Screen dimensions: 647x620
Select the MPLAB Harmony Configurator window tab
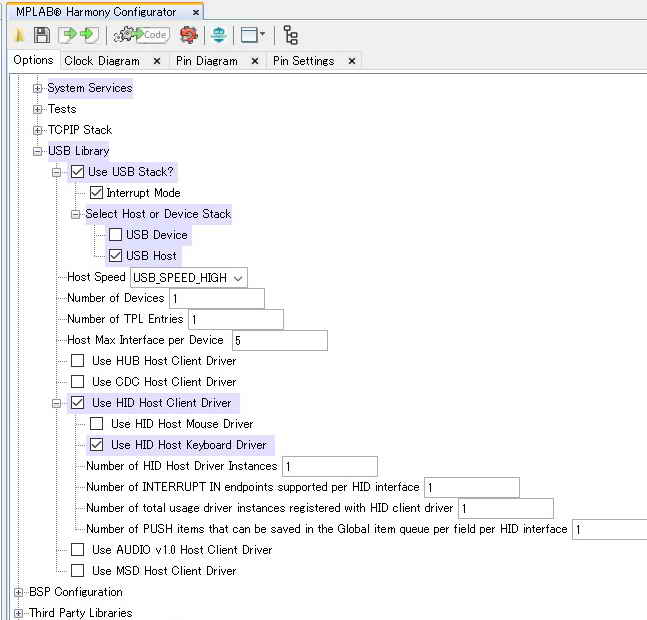(96, 12)
